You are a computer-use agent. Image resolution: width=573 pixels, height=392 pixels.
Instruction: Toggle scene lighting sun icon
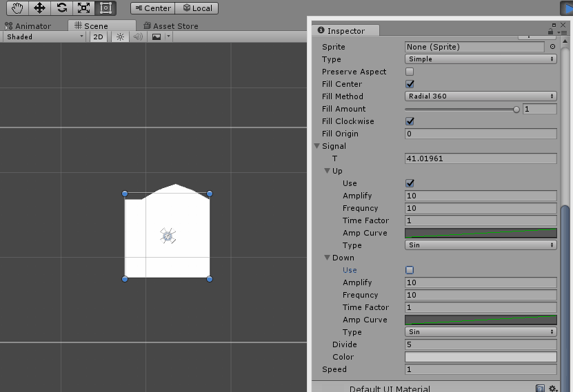(120, 37)
